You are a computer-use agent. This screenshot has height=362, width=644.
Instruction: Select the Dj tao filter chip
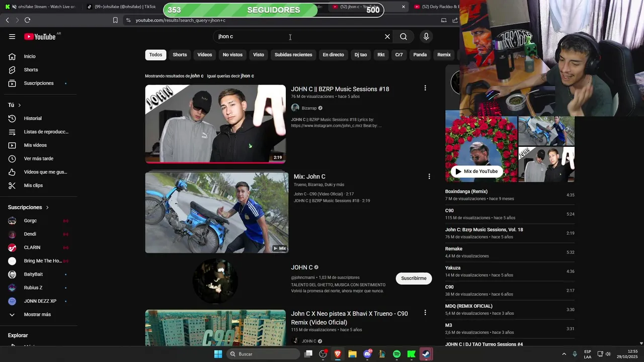[x=361, y=55]
